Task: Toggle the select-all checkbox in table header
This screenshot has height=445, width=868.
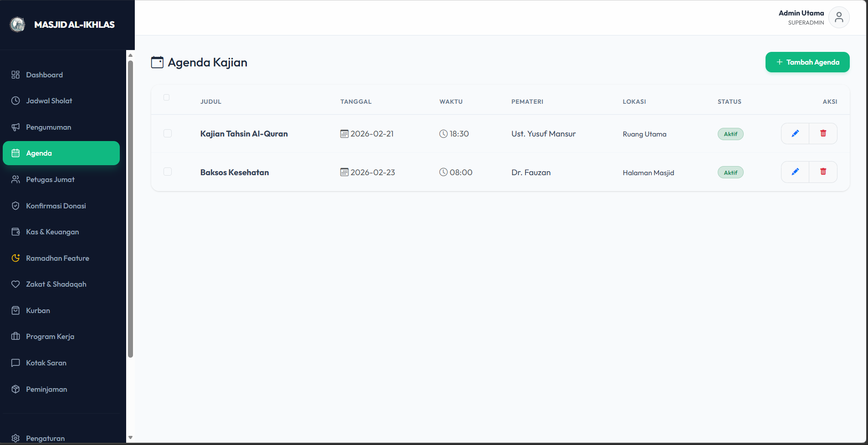Action: 166,97
